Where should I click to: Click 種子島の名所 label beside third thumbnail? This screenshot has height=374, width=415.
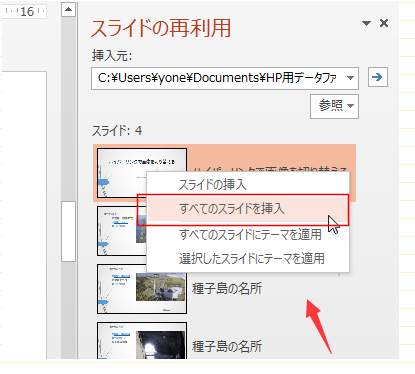pyautogui.click(x=227, y=289)
